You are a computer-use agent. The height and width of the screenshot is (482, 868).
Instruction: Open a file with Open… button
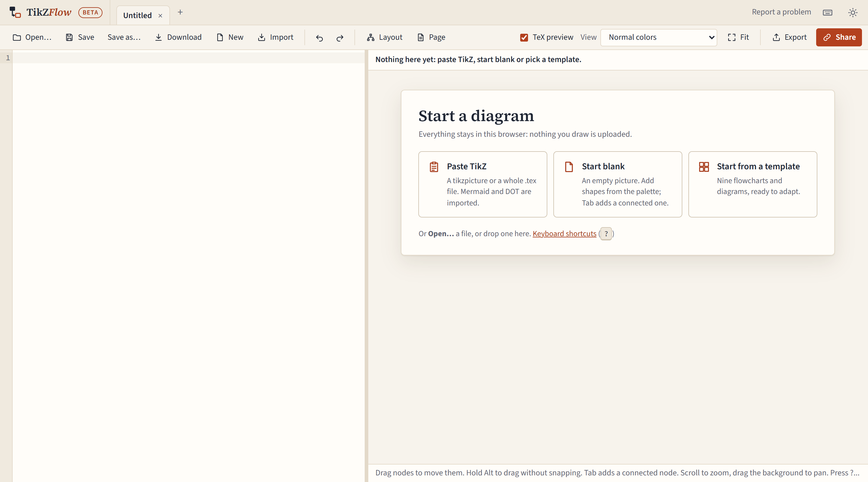tap(32, 37)
